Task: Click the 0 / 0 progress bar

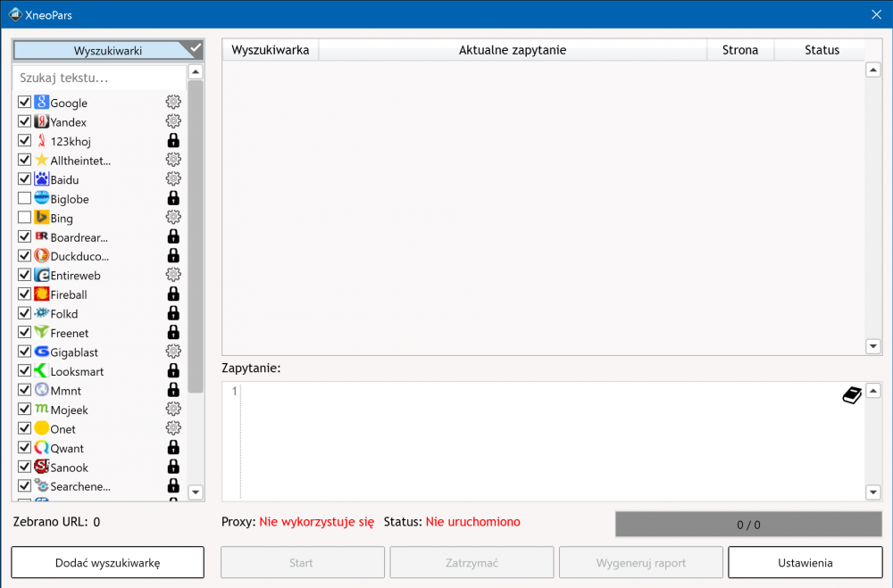Action: tap(748, 525)
